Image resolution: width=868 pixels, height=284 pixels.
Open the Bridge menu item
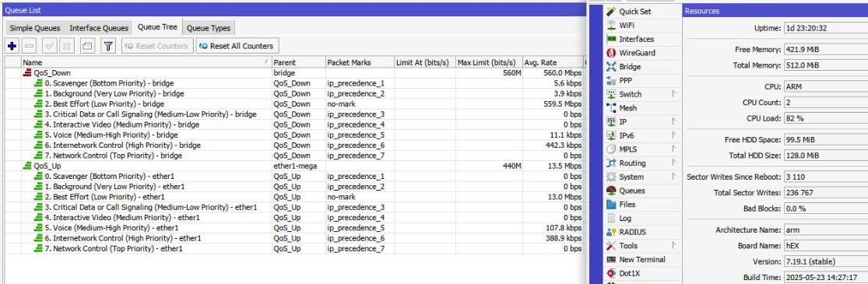coord(630,67)
